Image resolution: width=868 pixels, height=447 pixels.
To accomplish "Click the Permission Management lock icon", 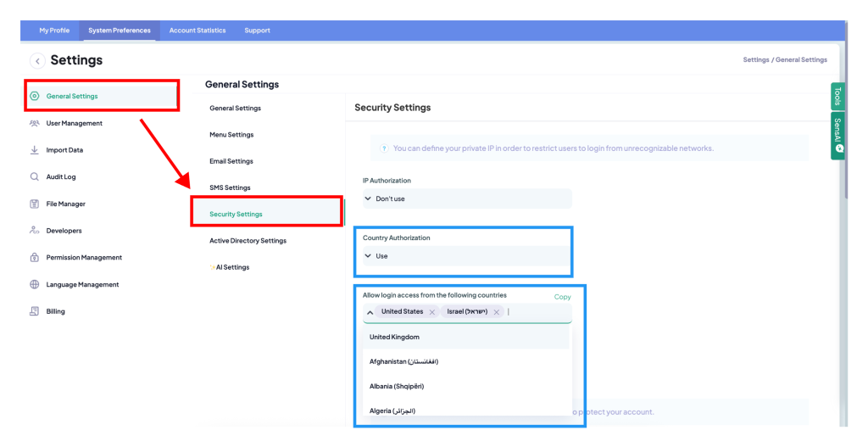I will (x=34, y=258).
